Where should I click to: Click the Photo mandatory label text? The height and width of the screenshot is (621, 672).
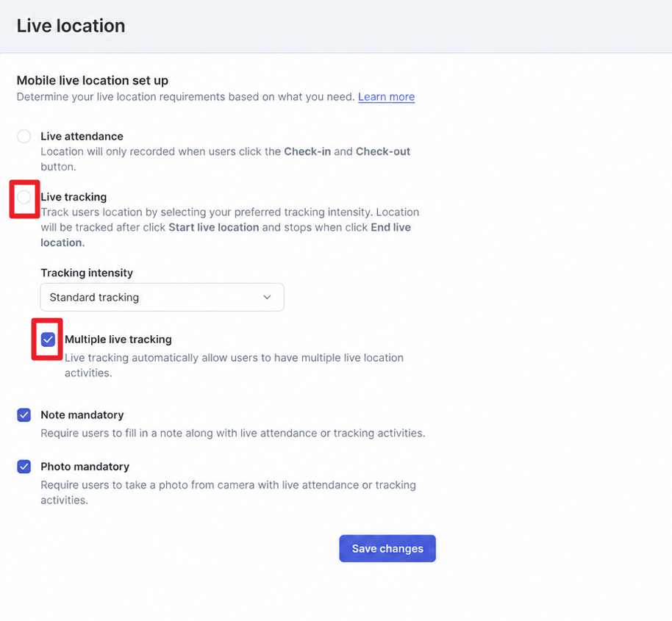click(x=85, y=467)
